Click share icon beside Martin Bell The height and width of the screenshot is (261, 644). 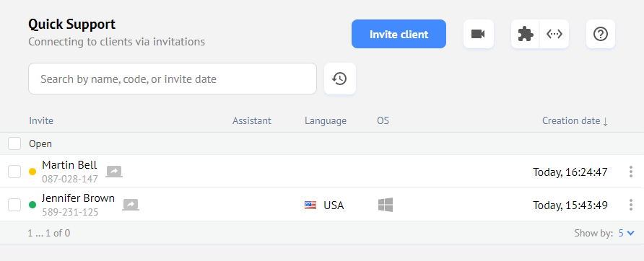[114, 172]
